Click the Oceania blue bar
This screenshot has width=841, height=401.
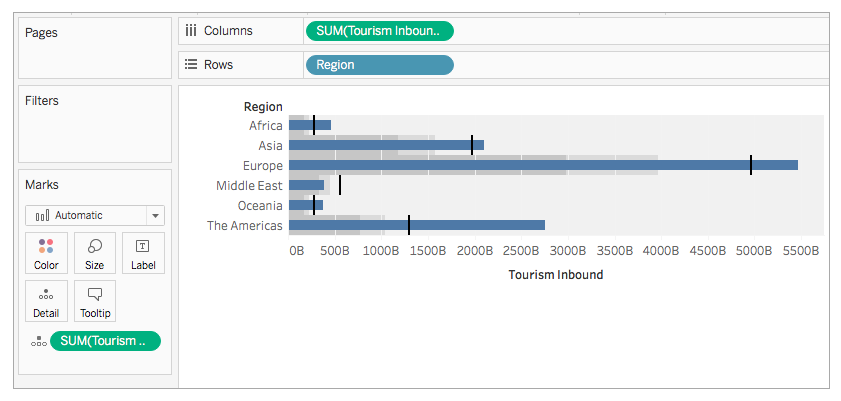(x=306, y=205)
